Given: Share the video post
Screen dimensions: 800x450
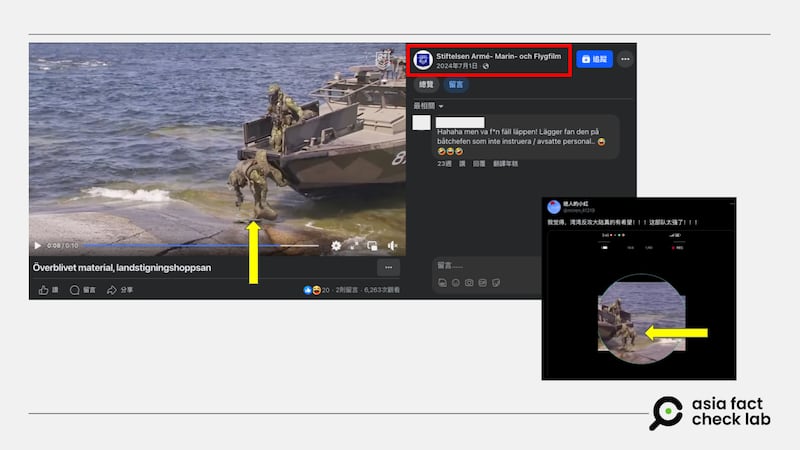Looking at the screenshot, I should click(x=120, y=289).
